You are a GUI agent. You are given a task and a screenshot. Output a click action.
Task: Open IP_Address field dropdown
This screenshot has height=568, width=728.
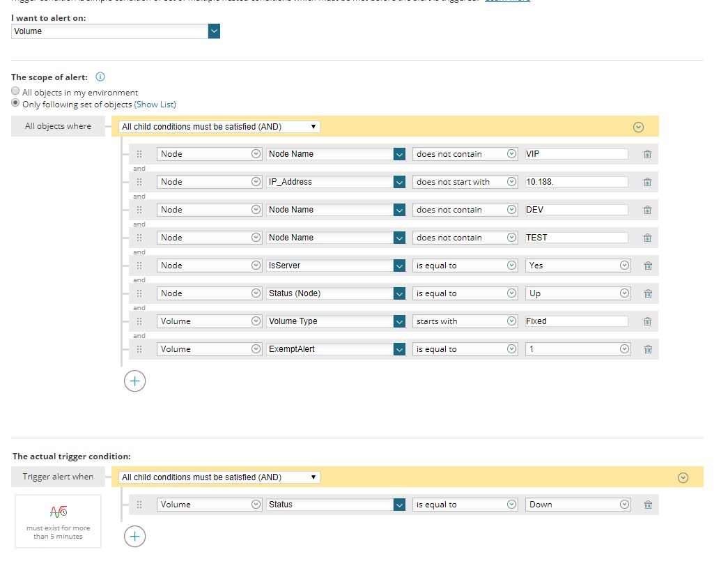336,182
